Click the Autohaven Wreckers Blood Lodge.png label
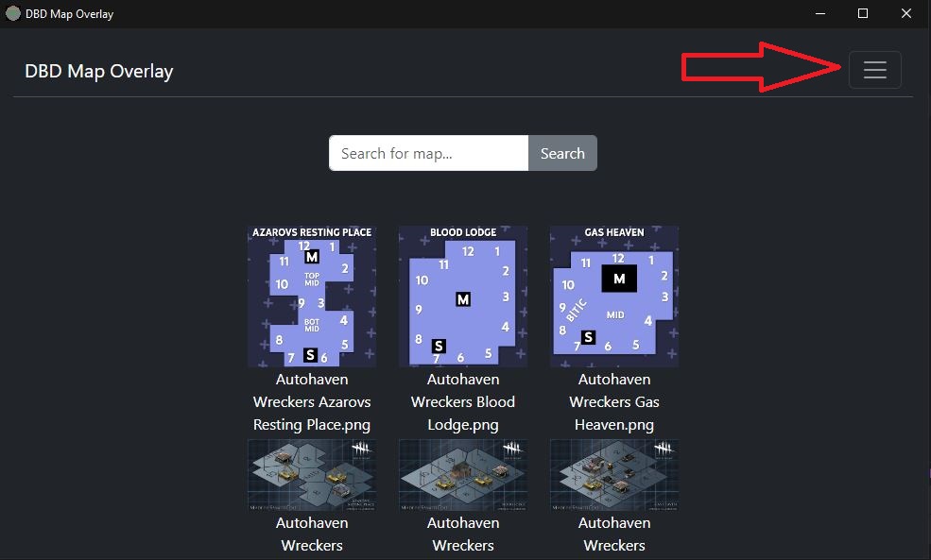The width and height of the screenshot is (931, 560). click(x=463, y=401)
